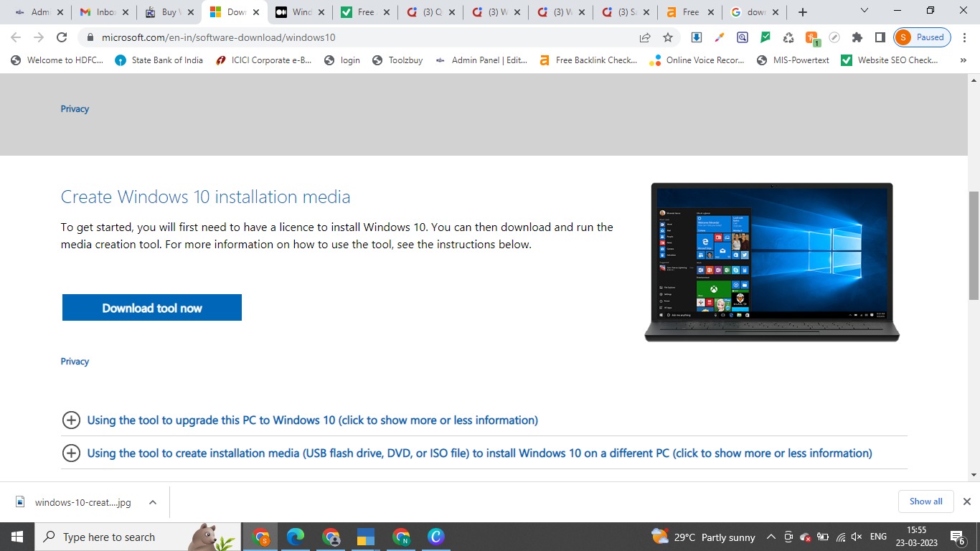Open the notification center with 6 alerts
Screen dimensions: 980x551
tap(958, 537)
